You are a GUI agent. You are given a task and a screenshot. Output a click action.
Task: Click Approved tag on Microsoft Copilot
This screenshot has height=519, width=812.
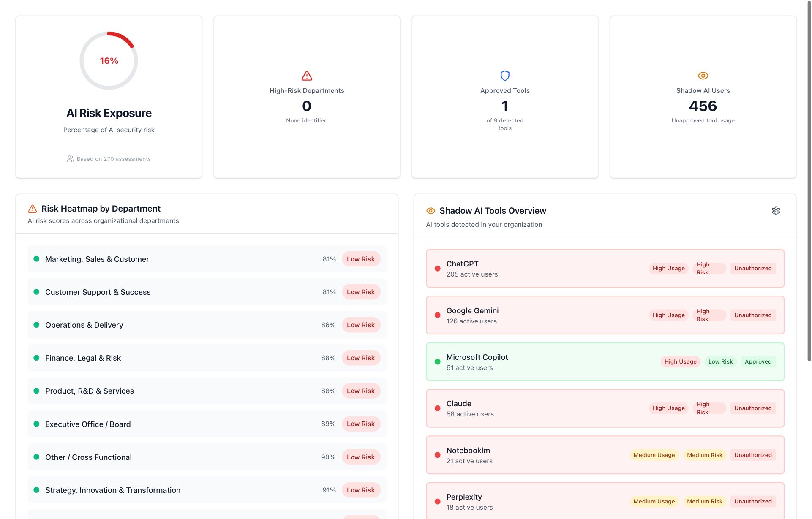pyautogui.click(x=758, y=361)
